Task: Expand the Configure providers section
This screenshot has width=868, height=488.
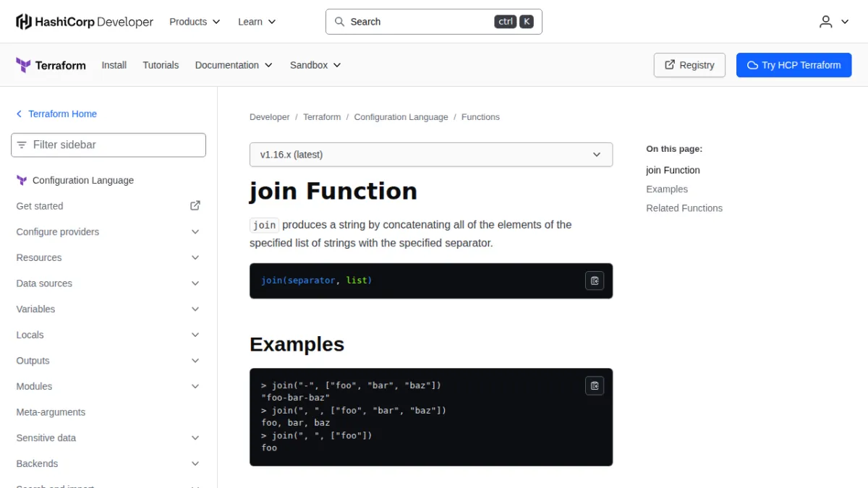Action: coord(108,232)
